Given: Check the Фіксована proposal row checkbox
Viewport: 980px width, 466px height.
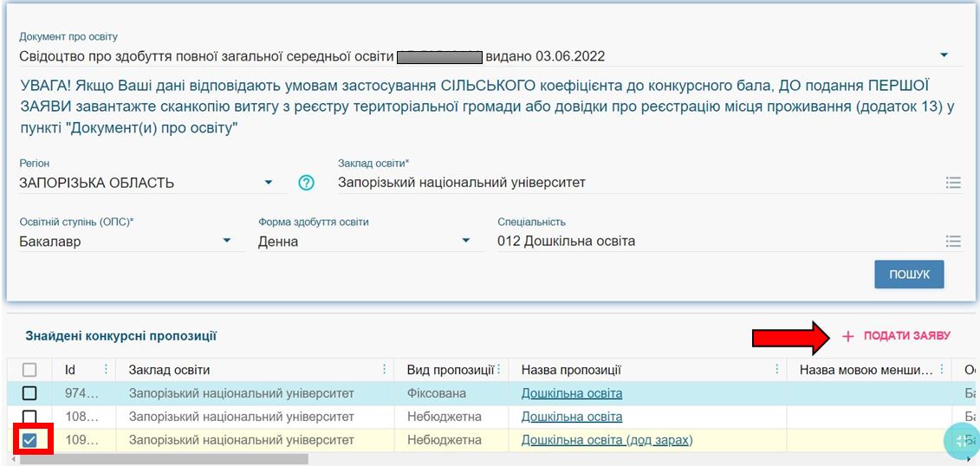Looking at the screenshot, I should tap(29, 394).
